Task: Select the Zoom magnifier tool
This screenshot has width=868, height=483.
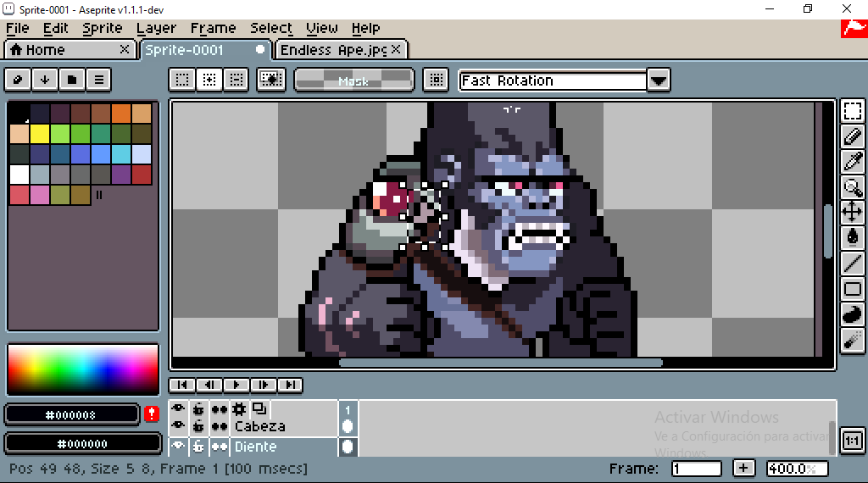Action: (853, 187)
